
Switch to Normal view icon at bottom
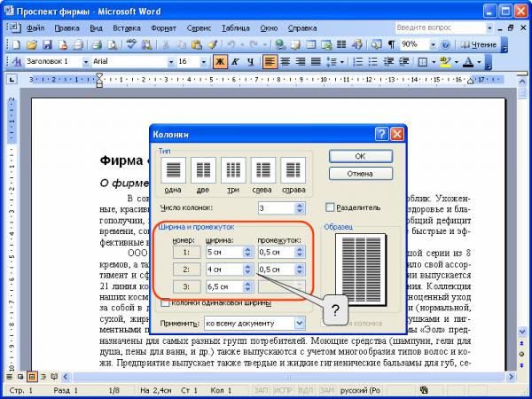click(9, 377)
